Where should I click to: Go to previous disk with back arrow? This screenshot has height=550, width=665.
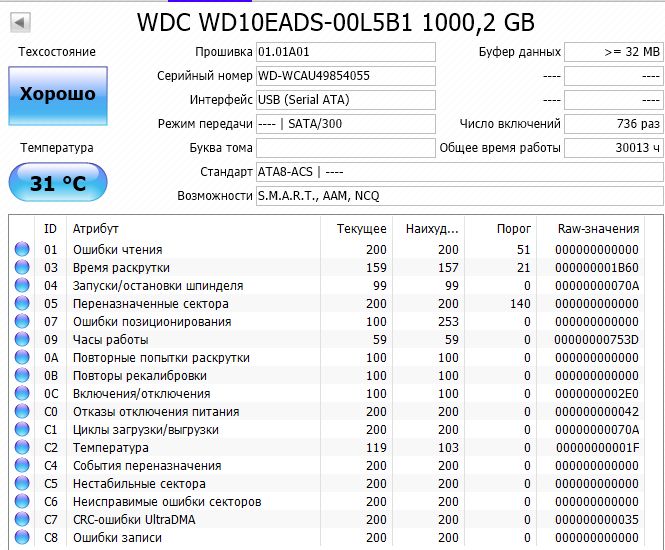[x=20, y=22]
